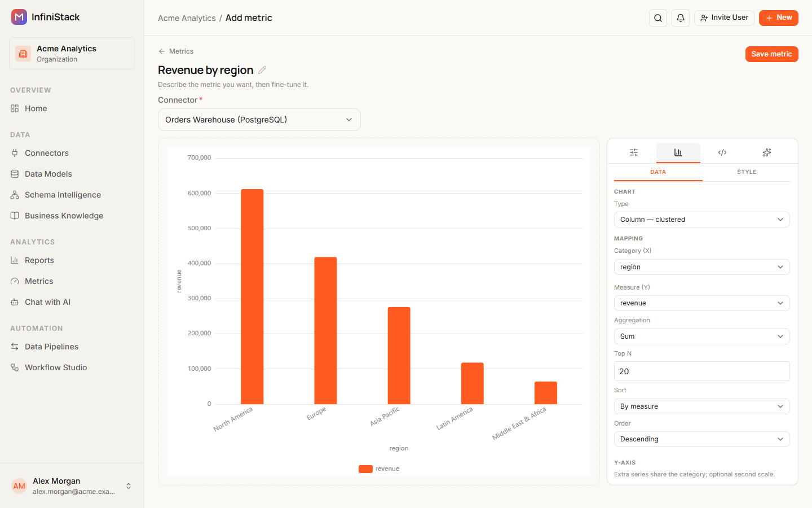Click the 'Add metric' breadcrumb text

249,18
